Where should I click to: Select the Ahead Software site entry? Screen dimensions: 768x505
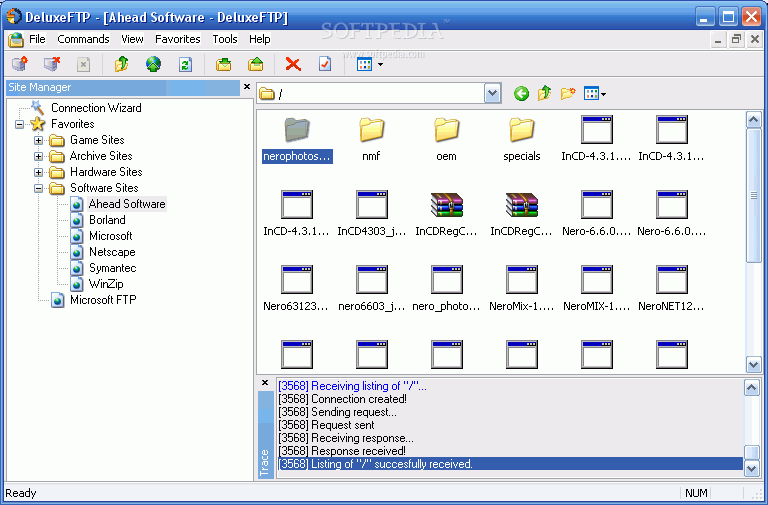(x=127, y=204)
